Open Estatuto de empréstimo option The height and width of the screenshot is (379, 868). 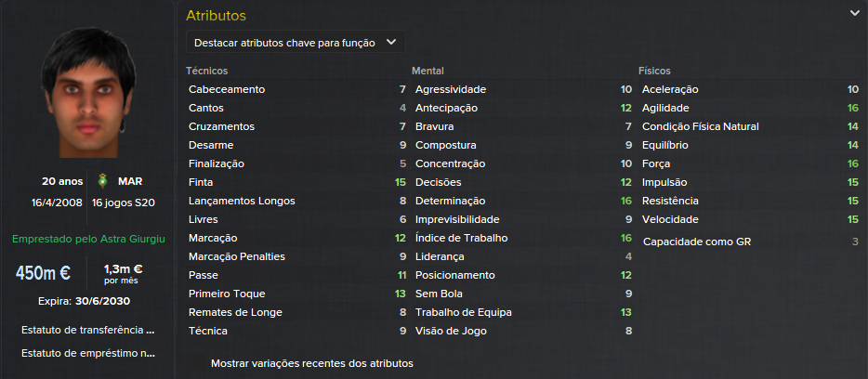(x=89, y=353)
